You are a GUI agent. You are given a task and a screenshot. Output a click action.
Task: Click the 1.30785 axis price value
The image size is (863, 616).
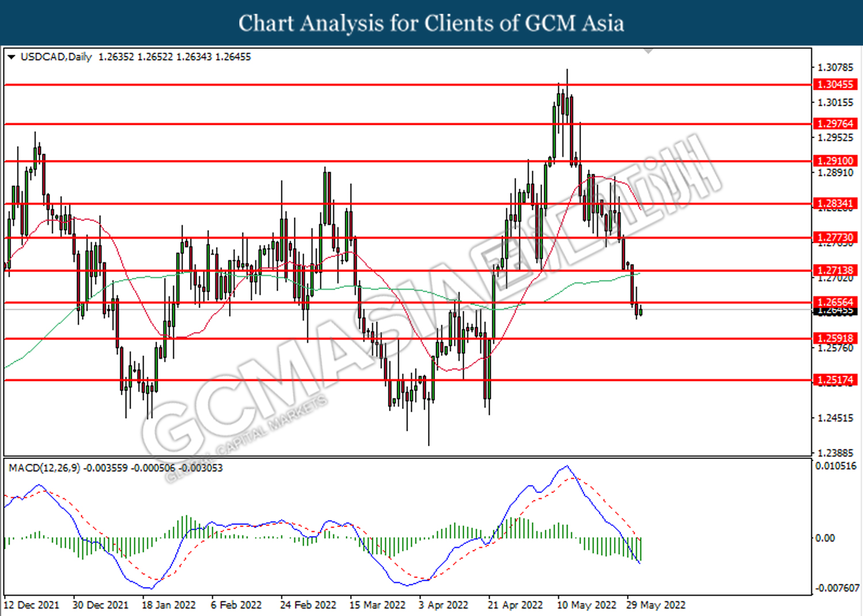point(835,68)
